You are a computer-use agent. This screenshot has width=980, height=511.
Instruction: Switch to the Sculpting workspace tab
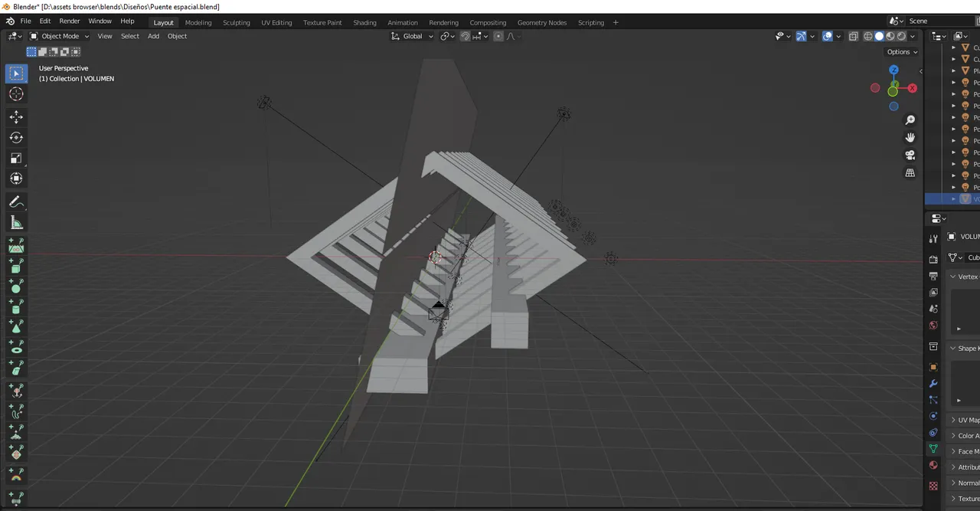(x=237, y=22)
